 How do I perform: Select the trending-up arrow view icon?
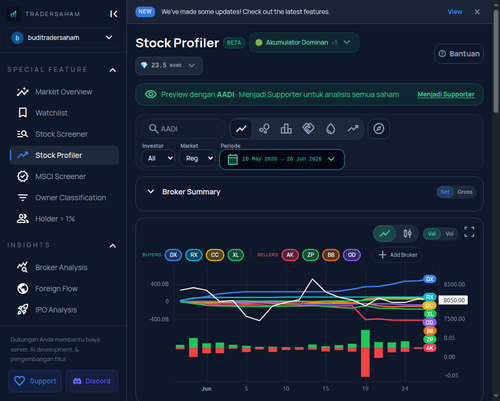(x=353, y=129)
